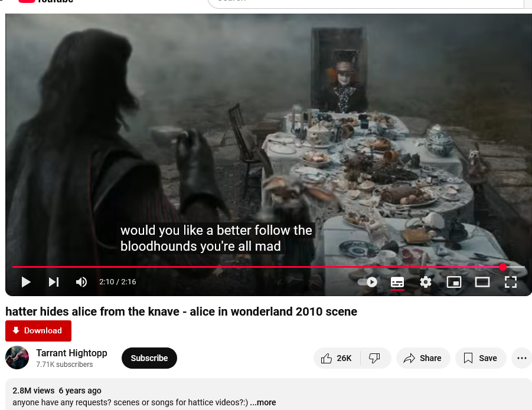Viewport: 532px width, 410px height.
Task: Save the video to a playlist
Action: pyautogui.click(x=481, y=358)
